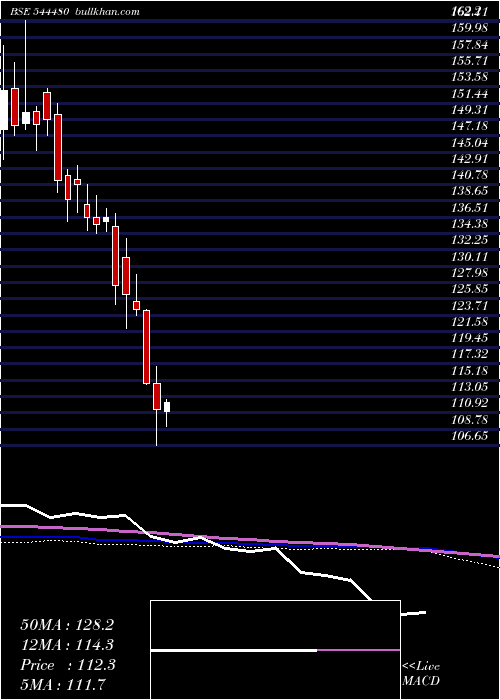Click the bullkhan.com site label
The height and width of the screenshot is (700, 500).
tap(107, 12)
